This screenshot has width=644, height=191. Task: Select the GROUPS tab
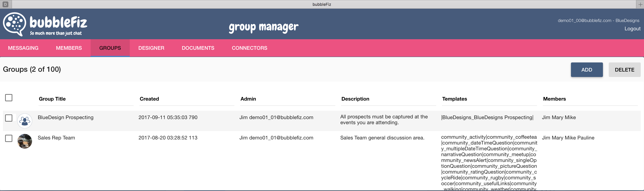tap(110, 48)
